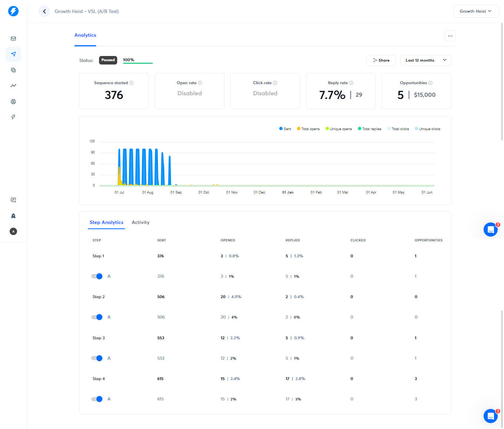Viewport: 504px width, 429px height.
Task: Open the mail inbox sidebar icon
Action: [13, 39]
